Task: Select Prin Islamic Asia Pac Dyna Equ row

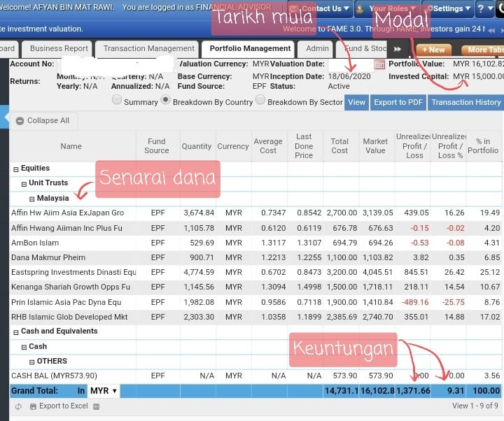Action: click(x=255, y=303)
